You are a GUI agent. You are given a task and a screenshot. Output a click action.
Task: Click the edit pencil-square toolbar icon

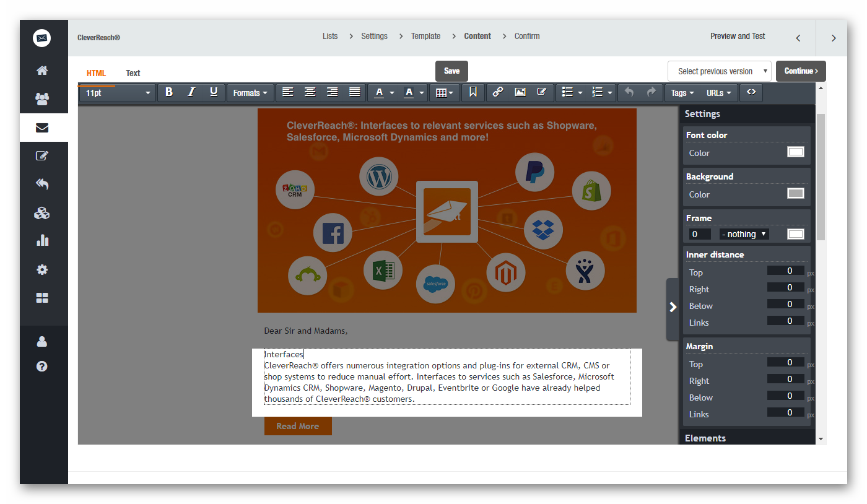[542, 92]
